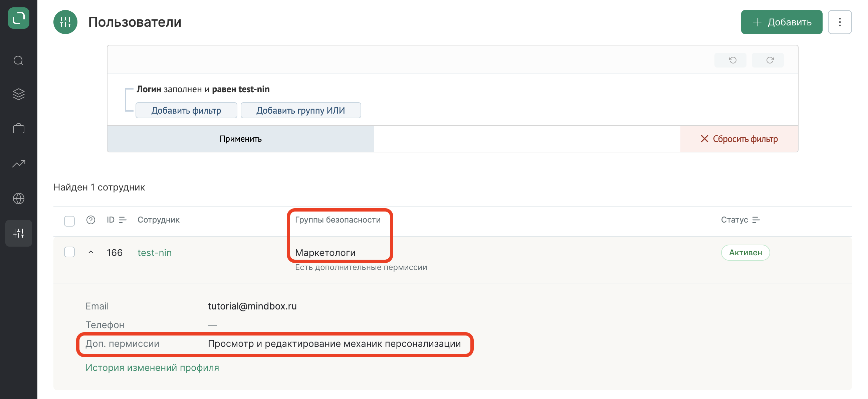Click the green sliders icon beside Пользователи

pyautogui.click(x=65, y=22)
